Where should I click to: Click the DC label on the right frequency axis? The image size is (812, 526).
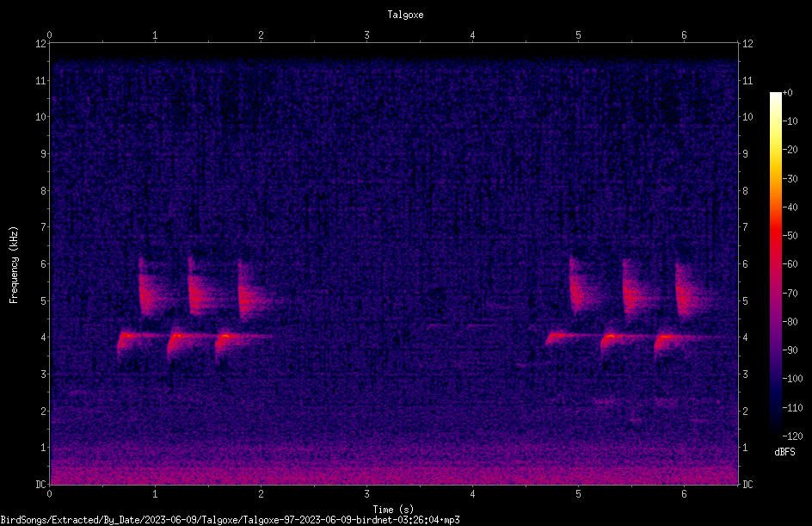click(747, 485)
